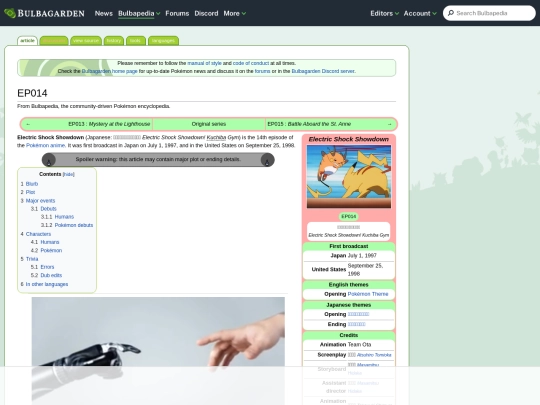Jump to Trivia section in contents
540x405 pixels.
tap(32, 259)
